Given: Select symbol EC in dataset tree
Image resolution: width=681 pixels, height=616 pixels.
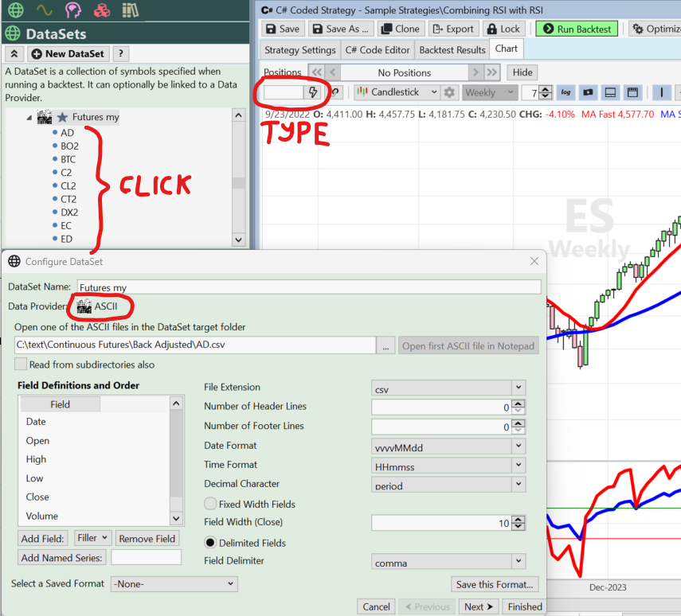Looking at the screenshot, I should (x=66, y=226).
